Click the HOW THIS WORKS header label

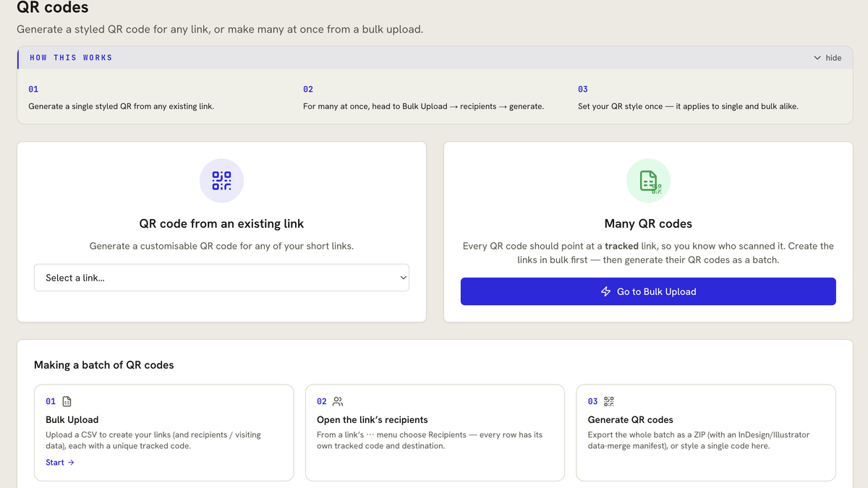(x=71, y=58)
